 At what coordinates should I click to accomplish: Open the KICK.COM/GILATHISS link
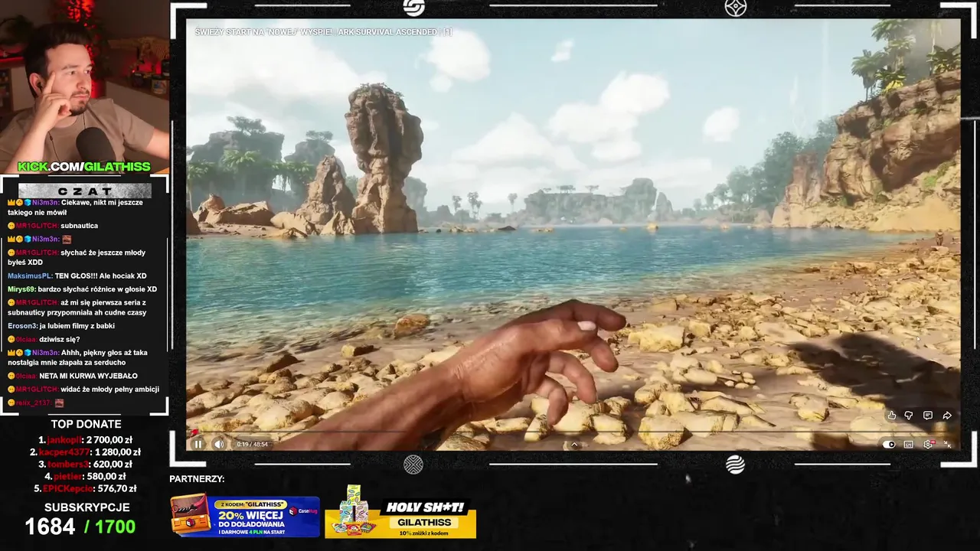84,167
